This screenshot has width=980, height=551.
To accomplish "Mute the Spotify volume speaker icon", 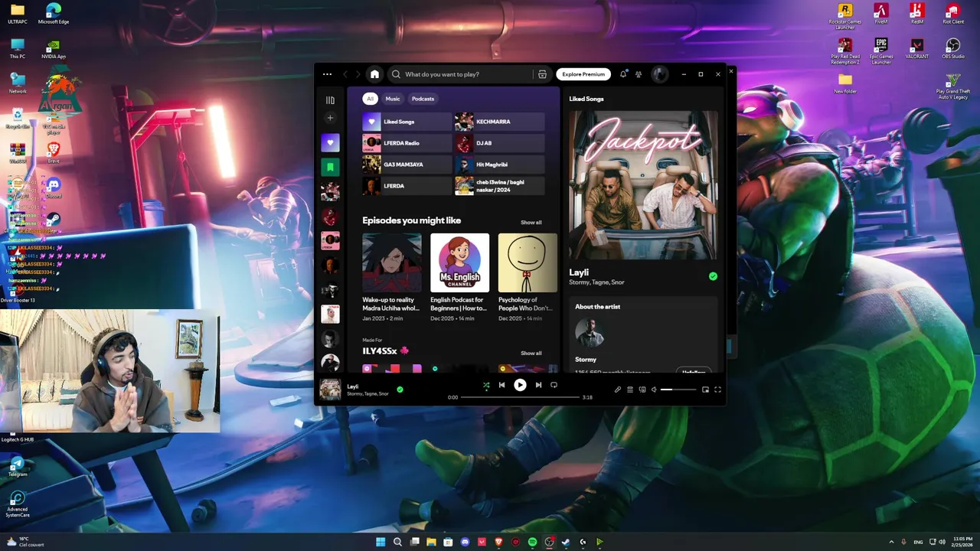I will pos(654,390).
